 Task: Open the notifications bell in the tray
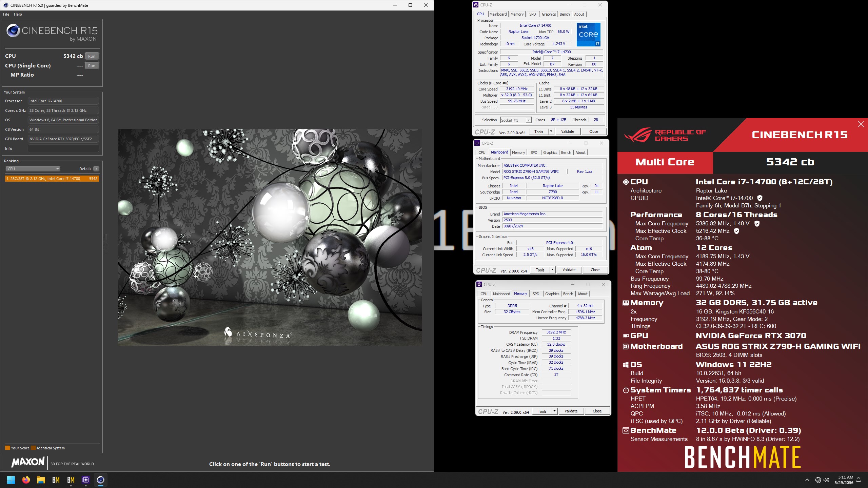[859, 480]
